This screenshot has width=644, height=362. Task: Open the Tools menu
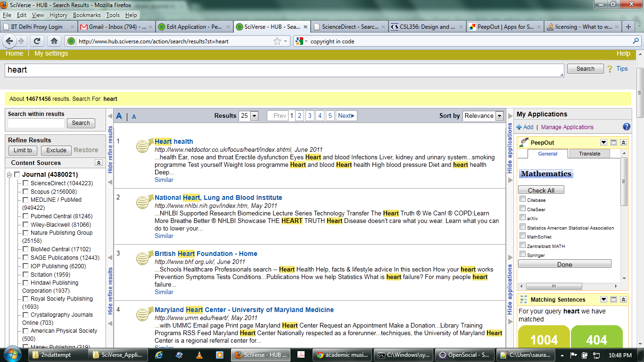tap(113, 15)
